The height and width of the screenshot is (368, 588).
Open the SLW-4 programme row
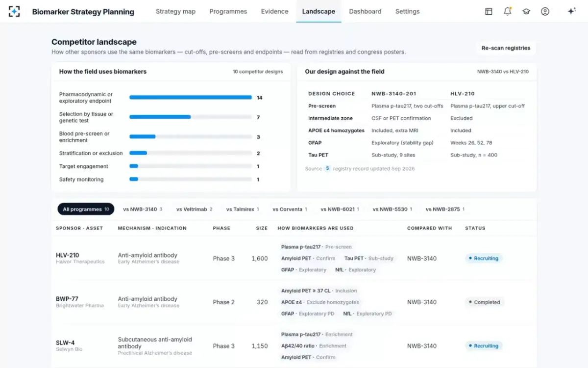tap(294, 345)
